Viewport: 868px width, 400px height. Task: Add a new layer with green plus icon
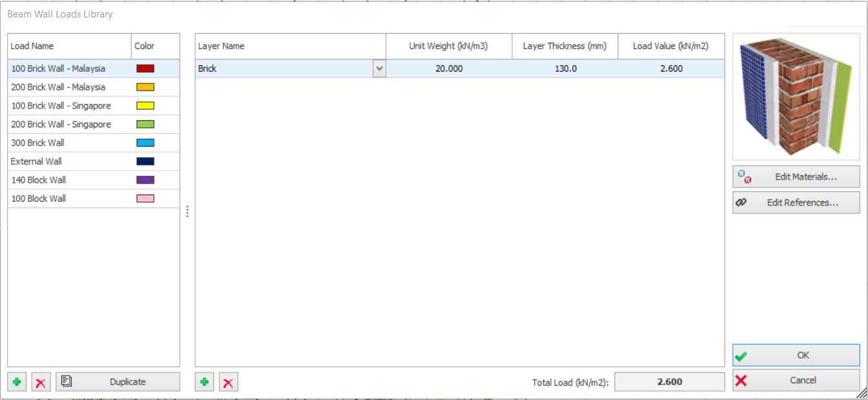click(x=204, y=382)
